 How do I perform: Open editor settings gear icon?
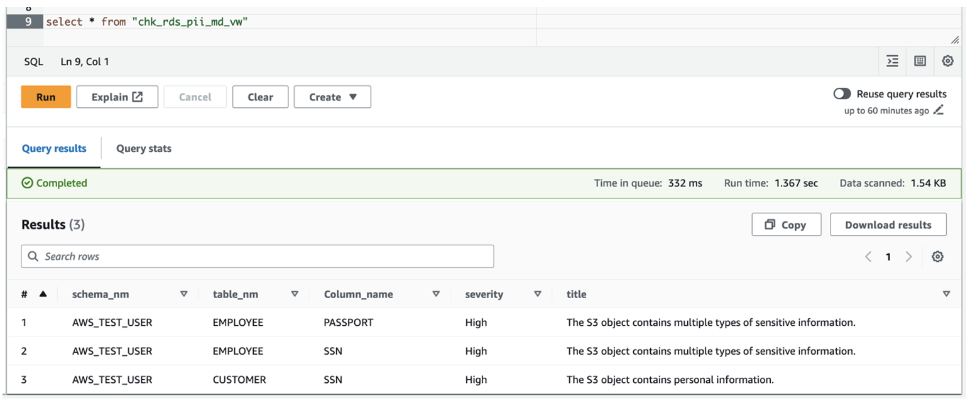[x=947, y=61]
